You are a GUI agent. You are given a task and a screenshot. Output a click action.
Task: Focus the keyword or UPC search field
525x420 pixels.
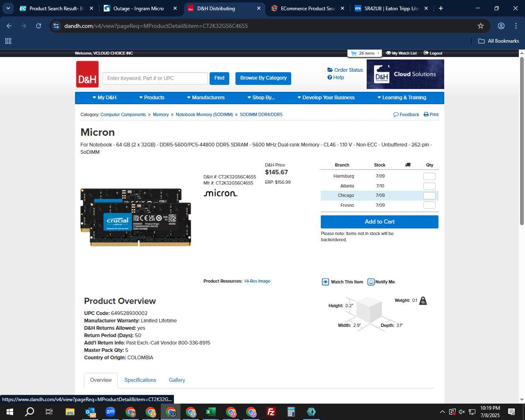[155, 78]
